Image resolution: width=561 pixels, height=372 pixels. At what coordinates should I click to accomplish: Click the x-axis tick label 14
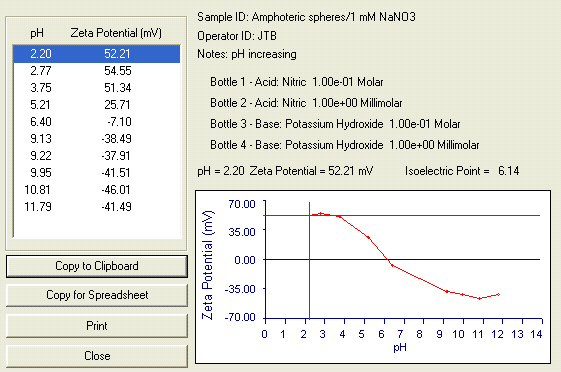click(536, 334)
